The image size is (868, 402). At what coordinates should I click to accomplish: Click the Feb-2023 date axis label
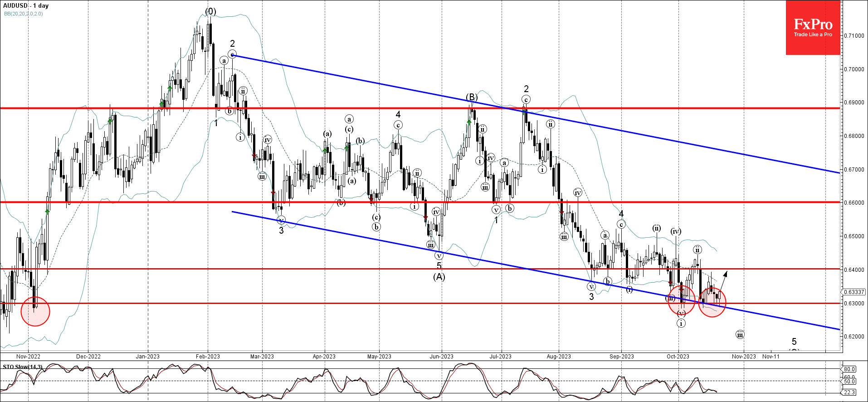[x=208, y=357]
